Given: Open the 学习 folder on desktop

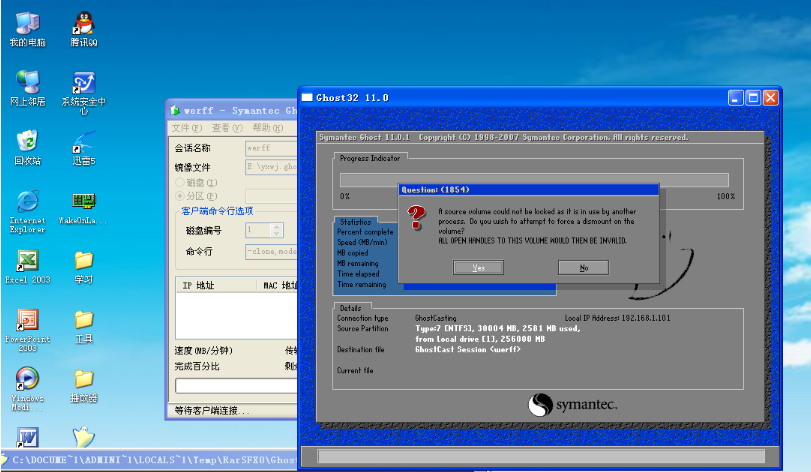Looking at the screenshot, I should pyautogui.click(x=83, y=267).
